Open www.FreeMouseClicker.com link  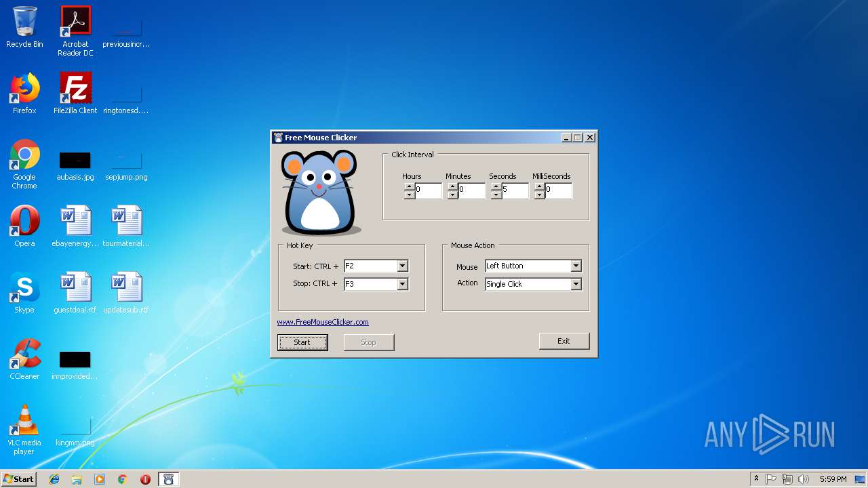tap(323, 322)
